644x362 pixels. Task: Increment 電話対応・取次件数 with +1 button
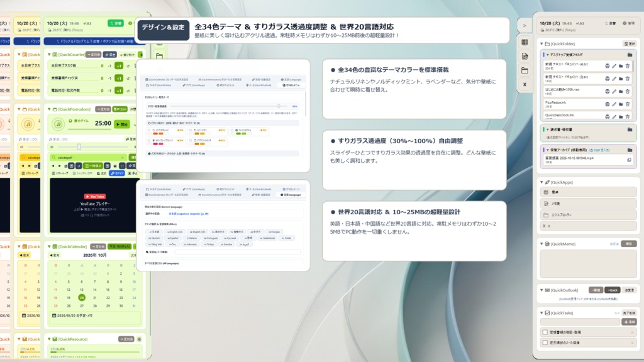pyautogui.click(x=119, y=90)
